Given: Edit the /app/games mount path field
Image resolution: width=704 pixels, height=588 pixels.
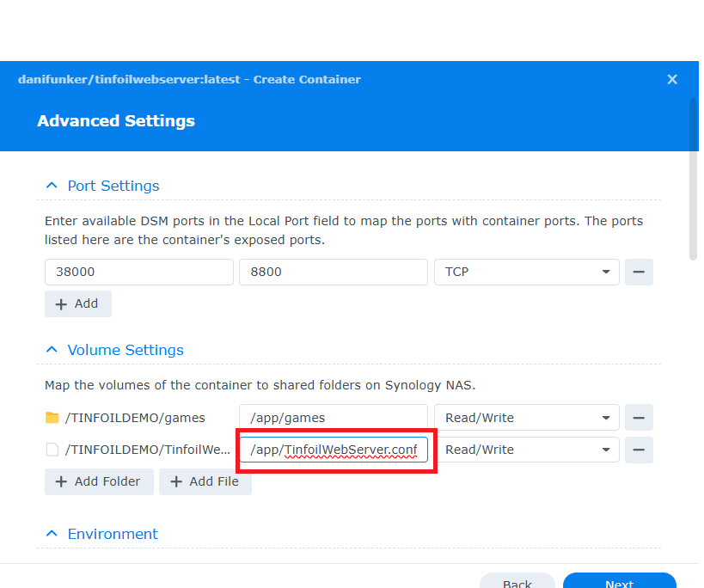Looking at the screenshot, I should [333, 418].
